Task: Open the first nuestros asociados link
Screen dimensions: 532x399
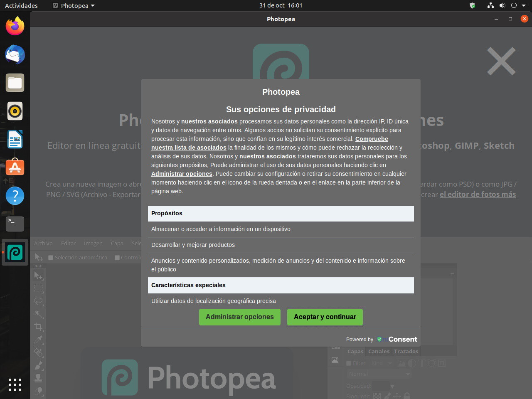Action: pos(209,121)
